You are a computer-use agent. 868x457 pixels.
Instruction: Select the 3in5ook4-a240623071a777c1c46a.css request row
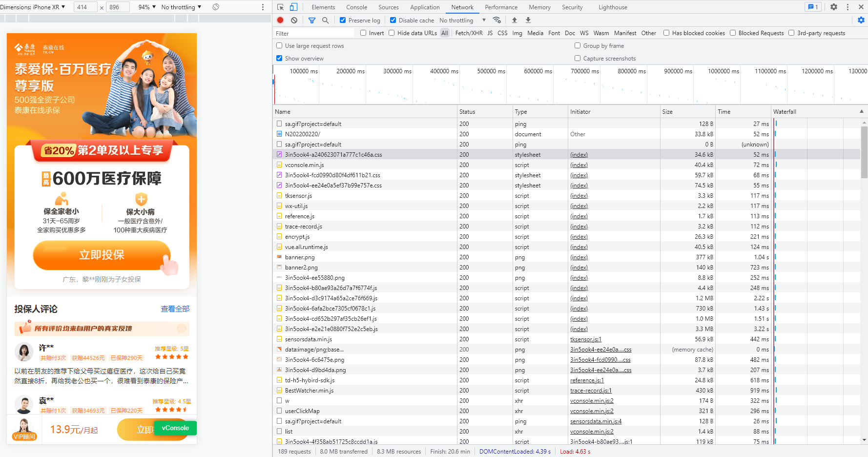pos(566,154)
